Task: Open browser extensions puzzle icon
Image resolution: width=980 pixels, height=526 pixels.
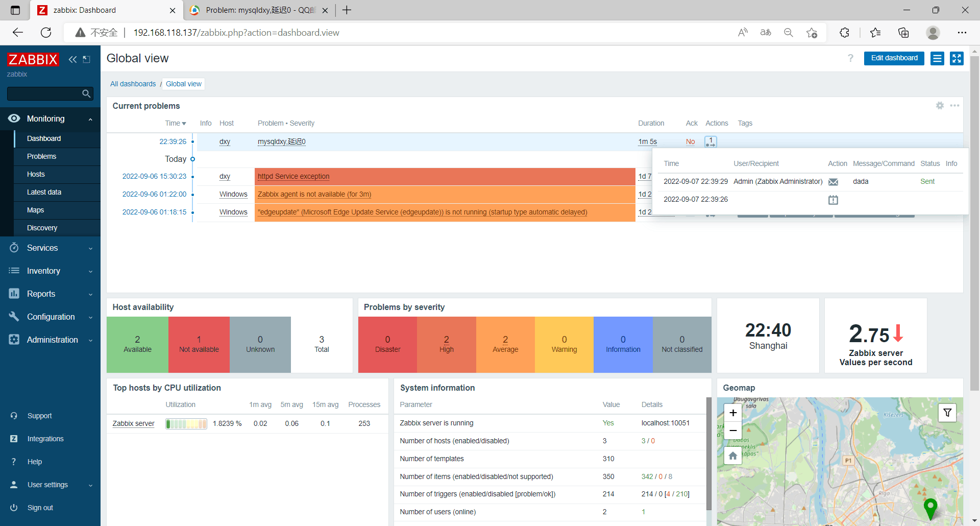Action: coord(844,33)
